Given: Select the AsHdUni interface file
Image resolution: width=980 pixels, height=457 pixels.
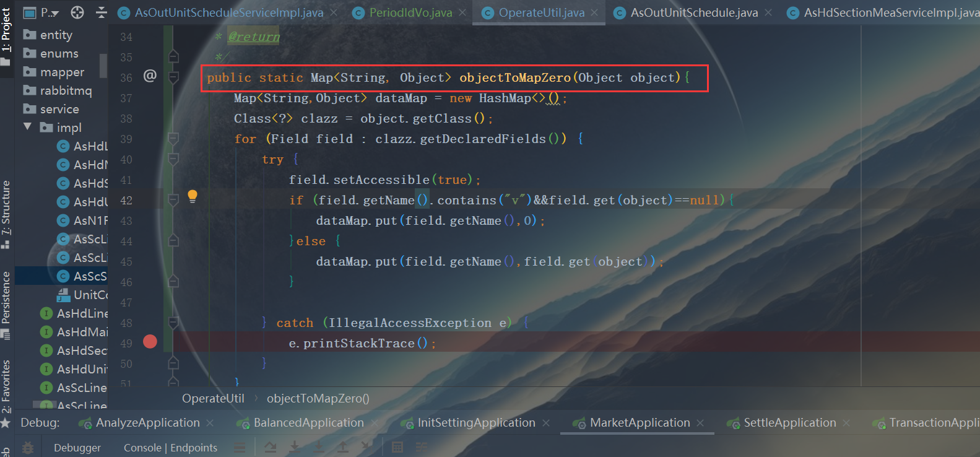Looking at the screenshot, I should pos(74,369).
